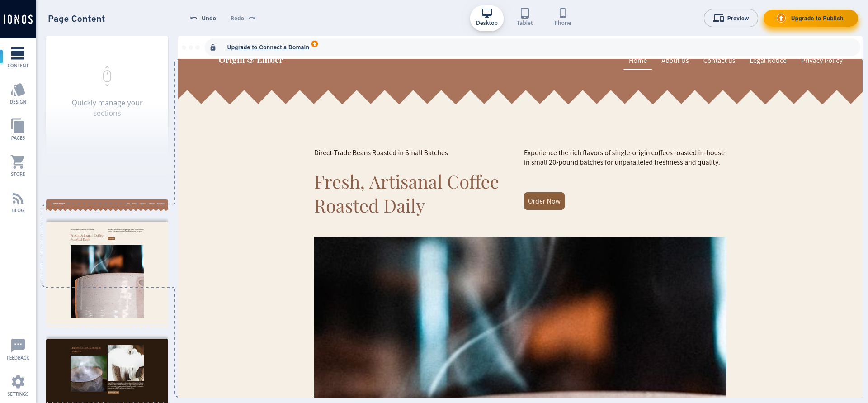The height and width of the screenshot is (403, 868).
Task: Click Upgrade to Publish button
Action: (x=811, y=19)
